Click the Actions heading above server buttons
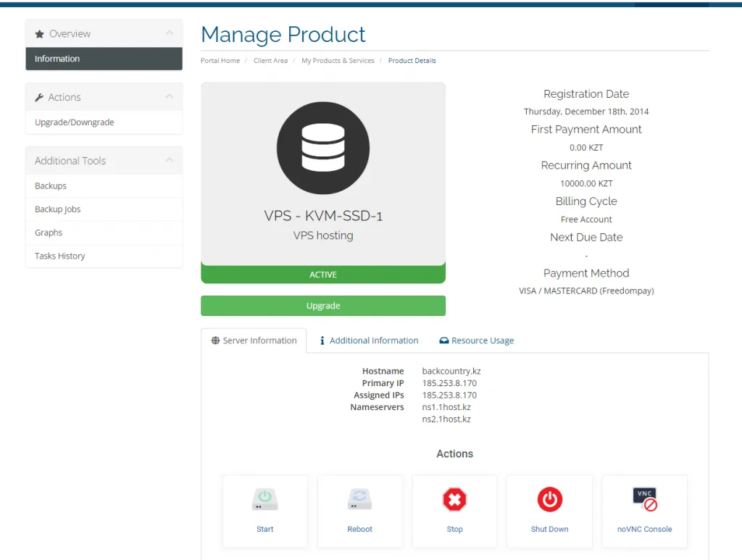 point(455,454)
